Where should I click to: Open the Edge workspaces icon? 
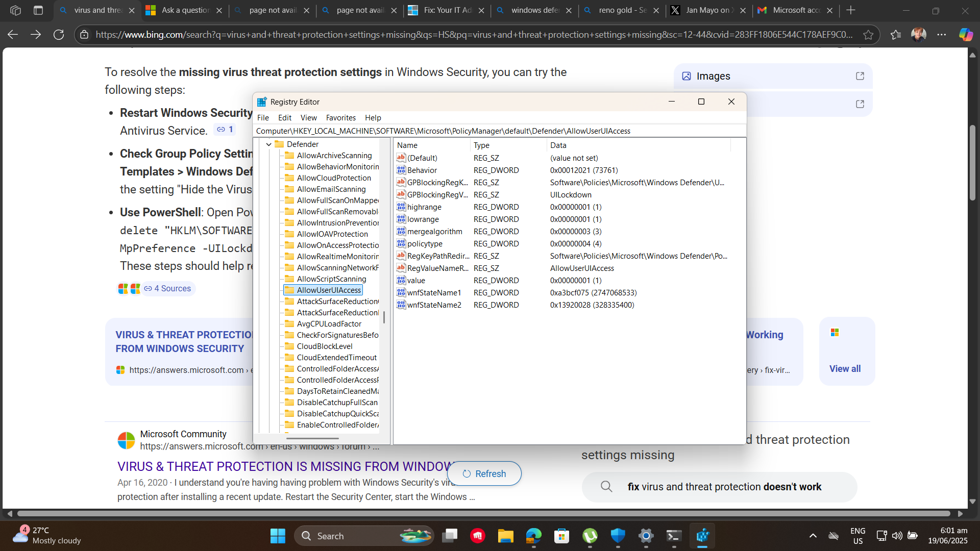15,10
